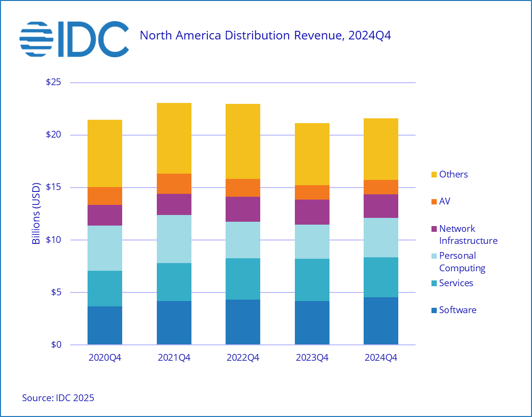
Task: Select the 2020Q4 x-axis label
Action: point(104,358)
